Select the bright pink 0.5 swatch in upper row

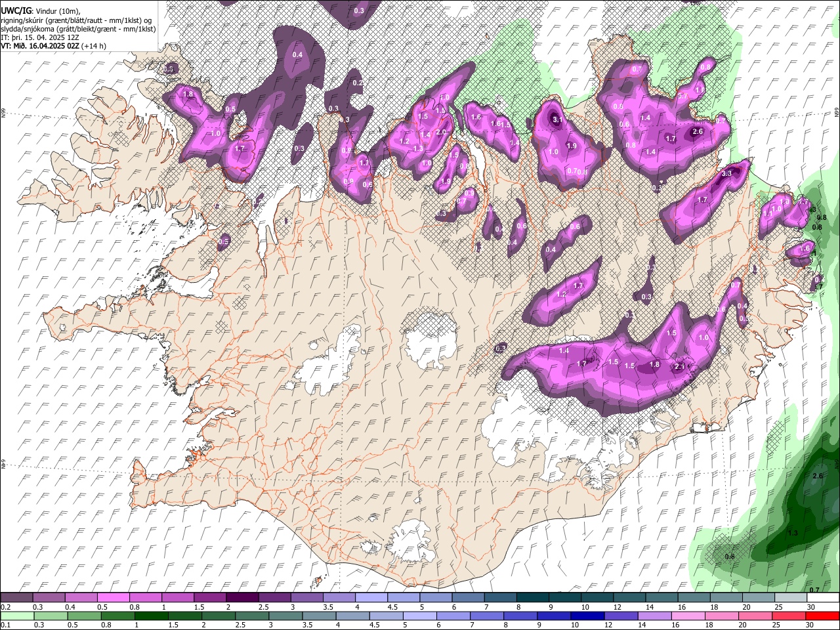(x=113, y=598)
